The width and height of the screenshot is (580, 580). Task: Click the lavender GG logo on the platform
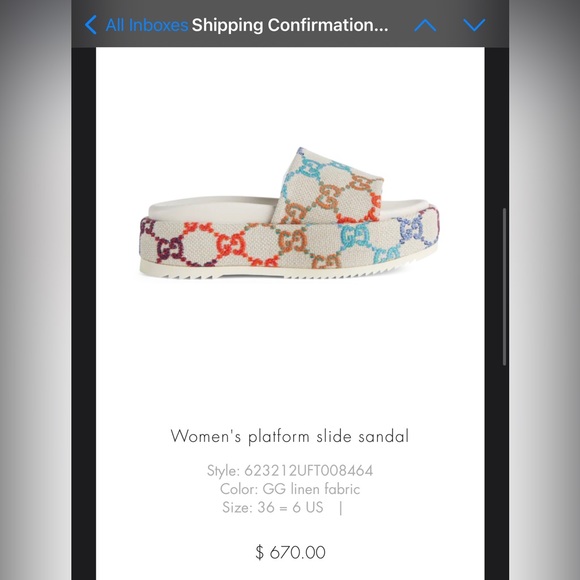410,229
